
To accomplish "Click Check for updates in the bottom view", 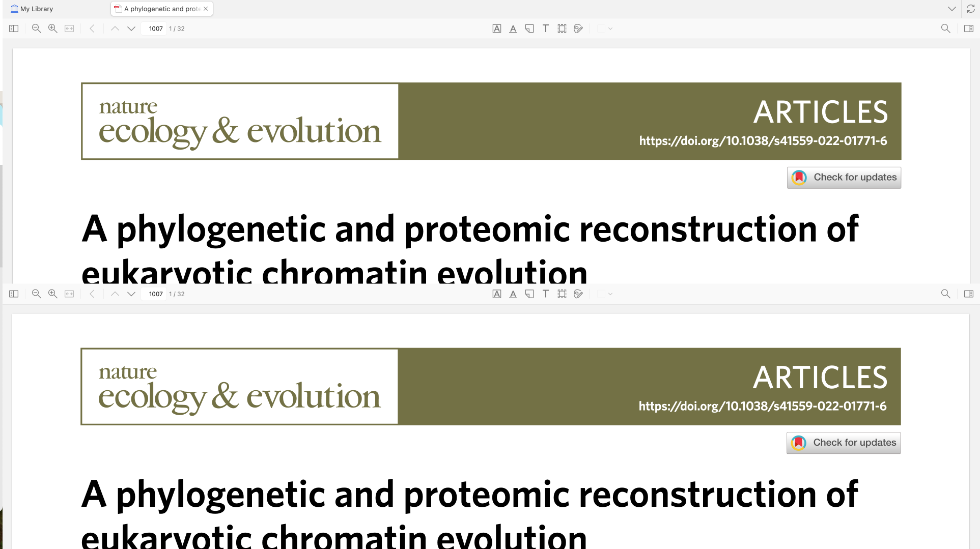I will (844, 443).
